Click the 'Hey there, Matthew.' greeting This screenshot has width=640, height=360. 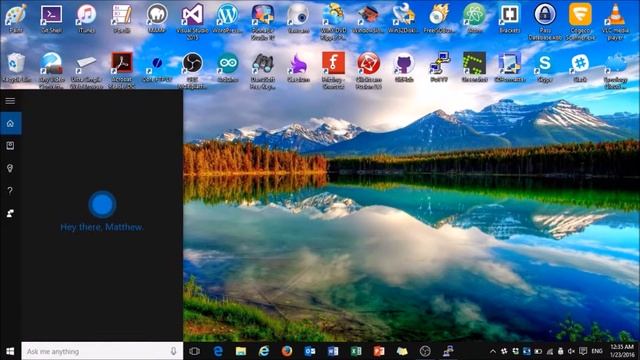(x=102, y=227)
